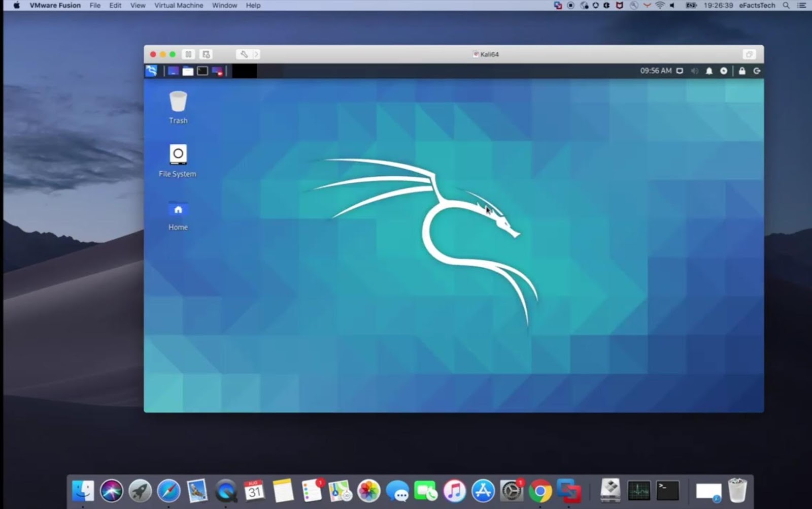812x509 pixels.
Task: Open QuickTime Player from the Dock
Action: click(226, 491)
